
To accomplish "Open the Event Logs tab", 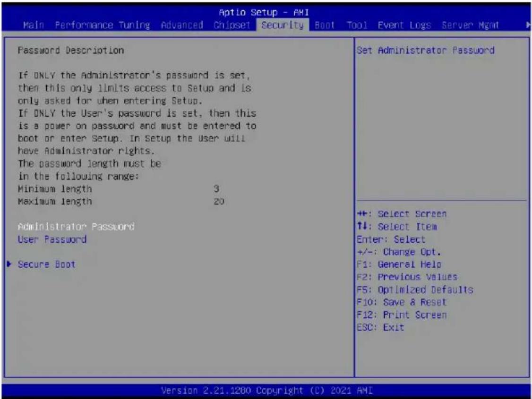I will tap(404, 25).
